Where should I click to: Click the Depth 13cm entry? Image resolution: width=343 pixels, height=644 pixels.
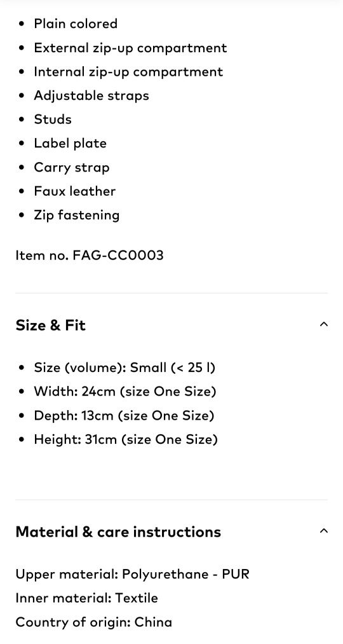click(124, 416)
